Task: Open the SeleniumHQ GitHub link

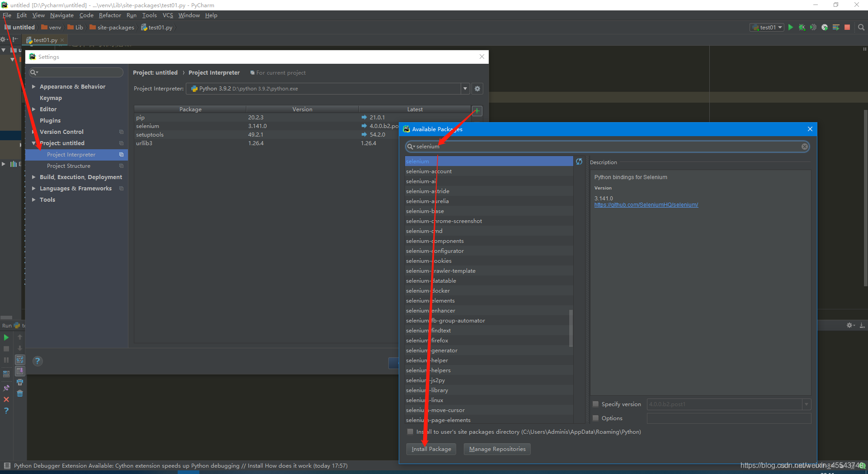Action: tap(646, 205)
